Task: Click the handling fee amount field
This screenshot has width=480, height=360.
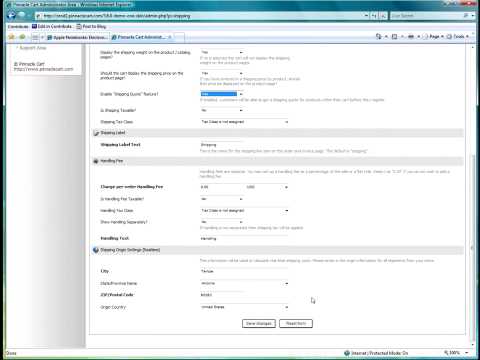Action: [x=222, y=187]
